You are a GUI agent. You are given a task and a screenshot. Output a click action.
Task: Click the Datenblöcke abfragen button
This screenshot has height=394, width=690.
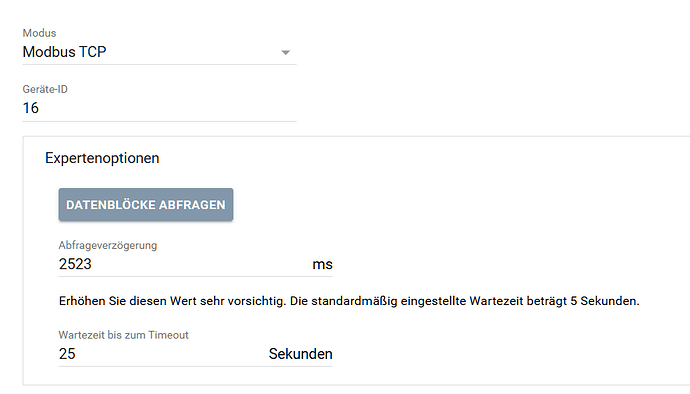click(146, 205)
